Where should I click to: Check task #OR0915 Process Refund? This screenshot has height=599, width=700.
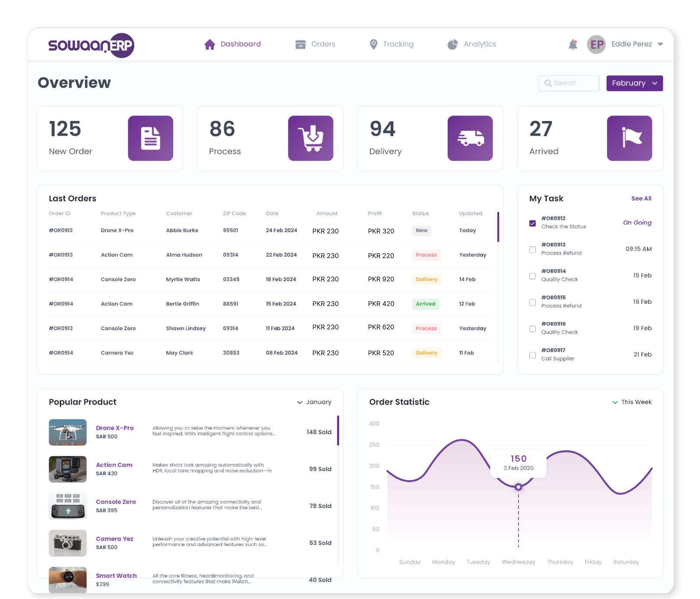coord(532,302)
